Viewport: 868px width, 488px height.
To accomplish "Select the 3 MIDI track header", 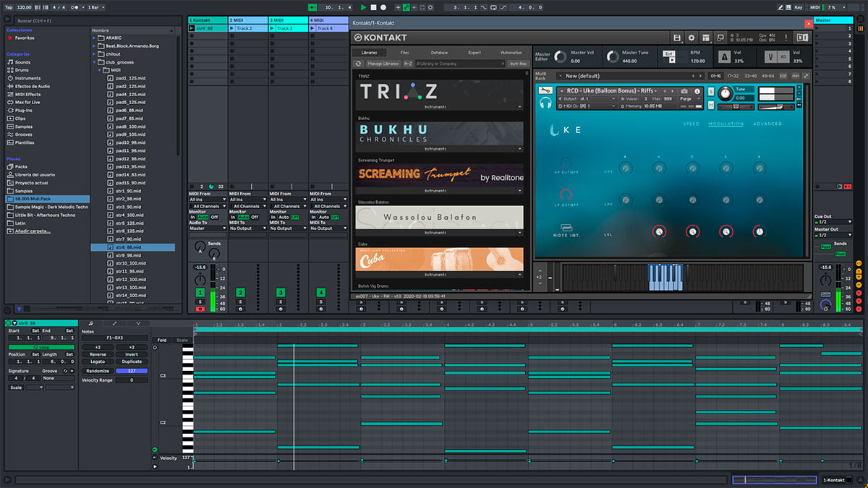I will coord(288,20).
